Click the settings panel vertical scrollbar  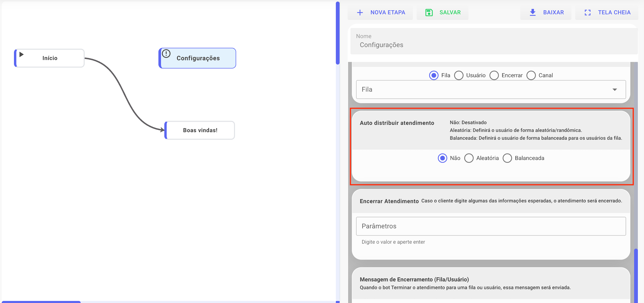[x=636, y=276]
